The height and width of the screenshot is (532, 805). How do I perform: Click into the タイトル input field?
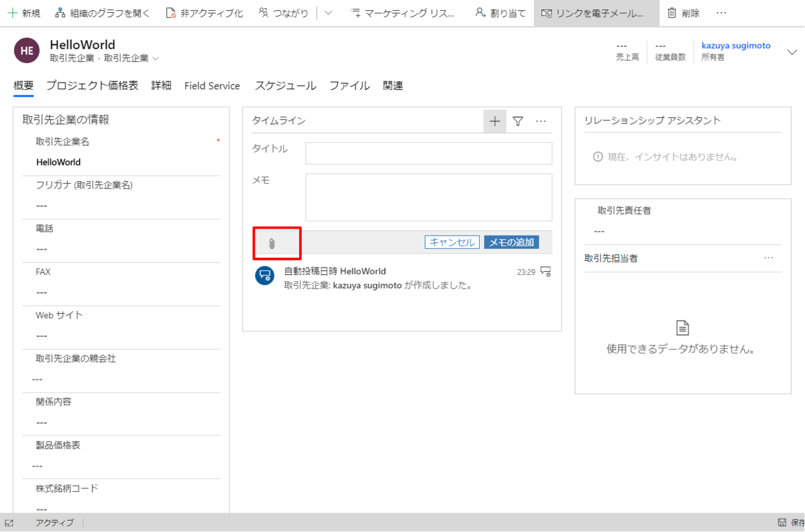coord(429,153)
